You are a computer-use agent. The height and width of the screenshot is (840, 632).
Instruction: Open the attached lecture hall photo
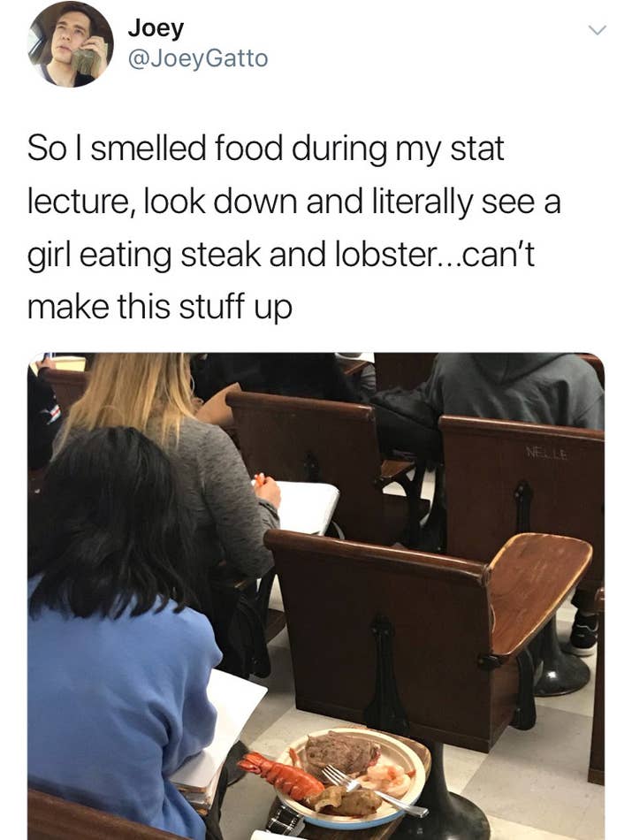[316, 596]
